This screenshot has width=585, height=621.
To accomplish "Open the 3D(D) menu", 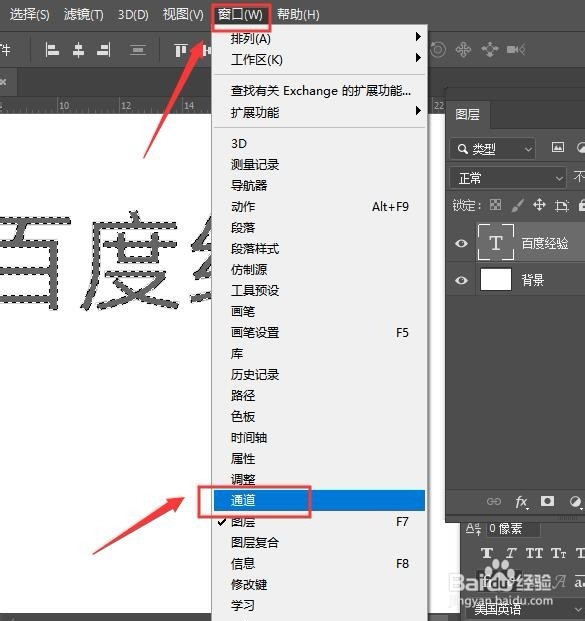I will click(133, 15).
